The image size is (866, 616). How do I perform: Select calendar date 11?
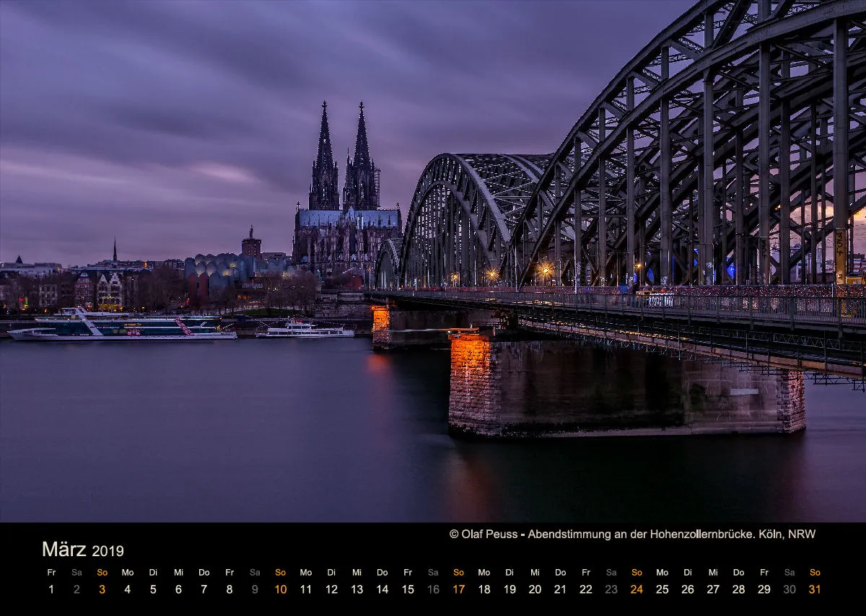[306, 589]
